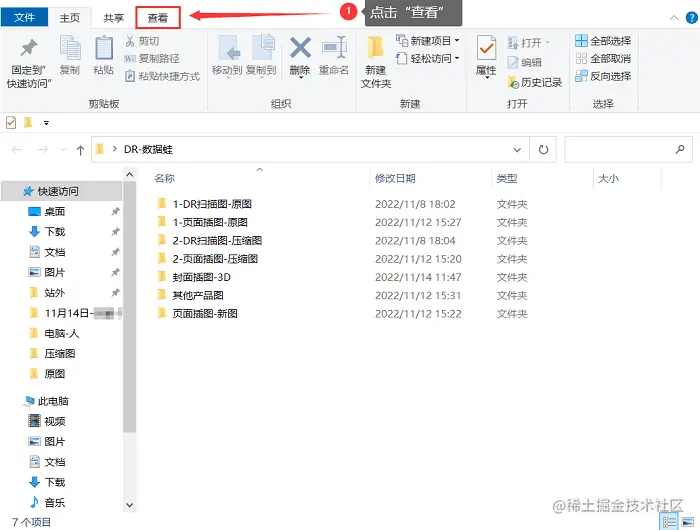The width and height of the screenshot is (700, 530).
Task: Select 电脑-人 folder in sidebar
Action: (62, 334)
